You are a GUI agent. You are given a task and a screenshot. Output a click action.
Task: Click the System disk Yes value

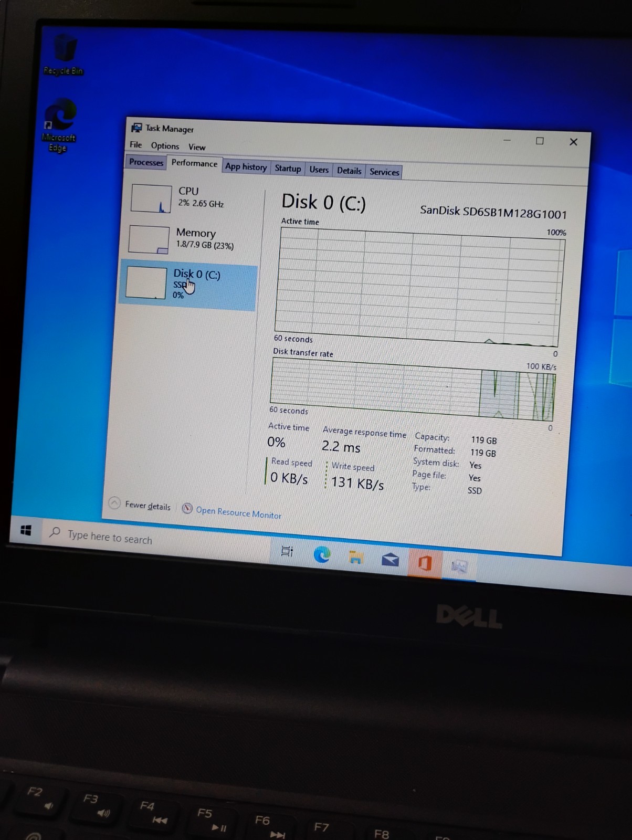click(475, 465)
